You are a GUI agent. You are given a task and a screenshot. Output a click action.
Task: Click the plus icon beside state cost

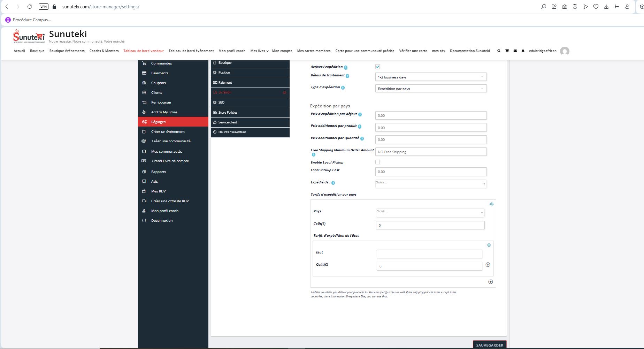488,265
